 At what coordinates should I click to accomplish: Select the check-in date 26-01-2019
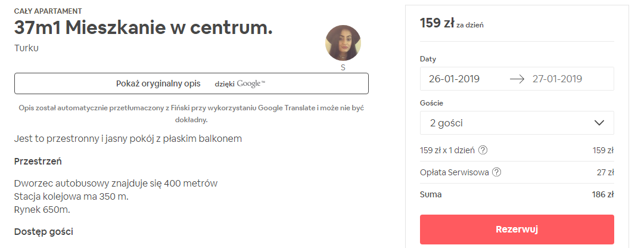[455, 79]
